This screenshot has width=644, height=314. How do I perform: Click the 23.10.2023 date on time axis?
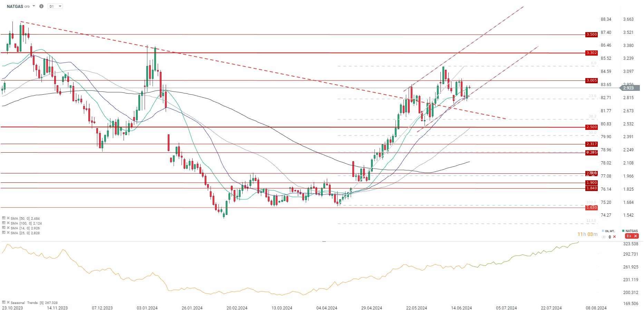click(x=12, y=308)
